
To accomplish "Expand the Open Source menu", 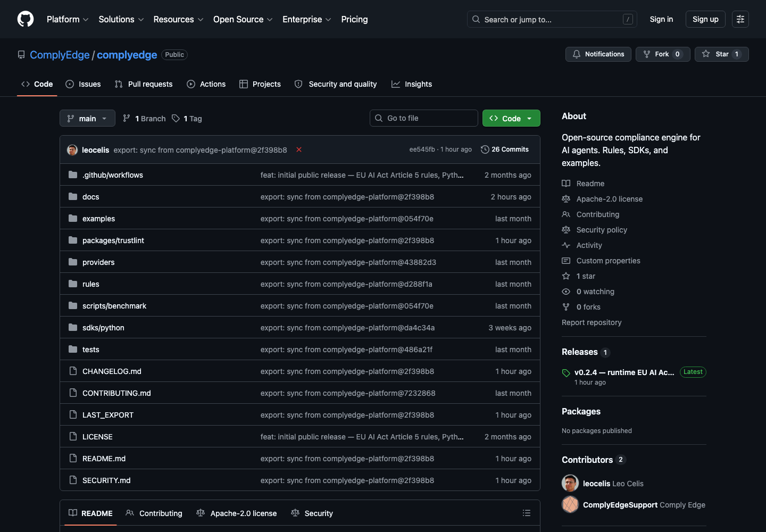I will [243, 19].
